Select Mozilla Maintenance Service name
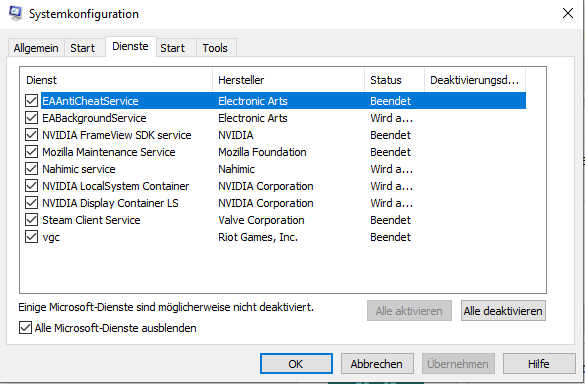This screenshot has height=384, width=585. click(x=109, y=152)
